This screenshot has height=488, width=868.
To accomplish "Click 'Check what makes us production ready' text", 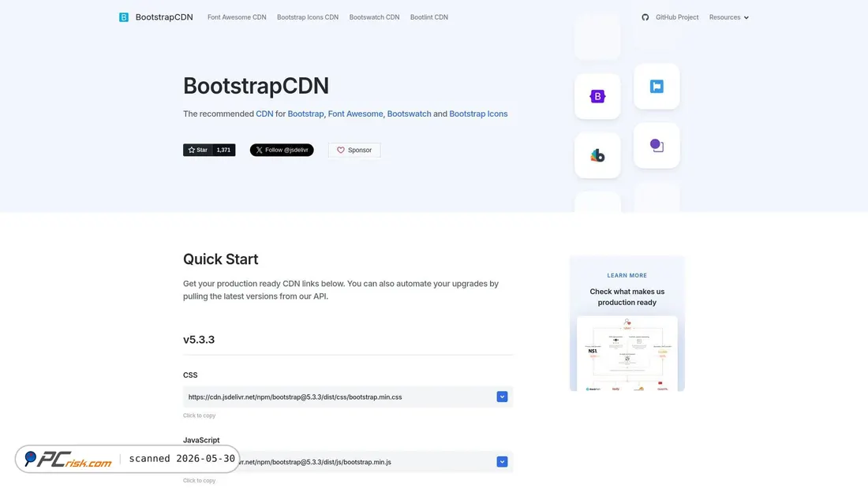I will (x=627, y=297).
